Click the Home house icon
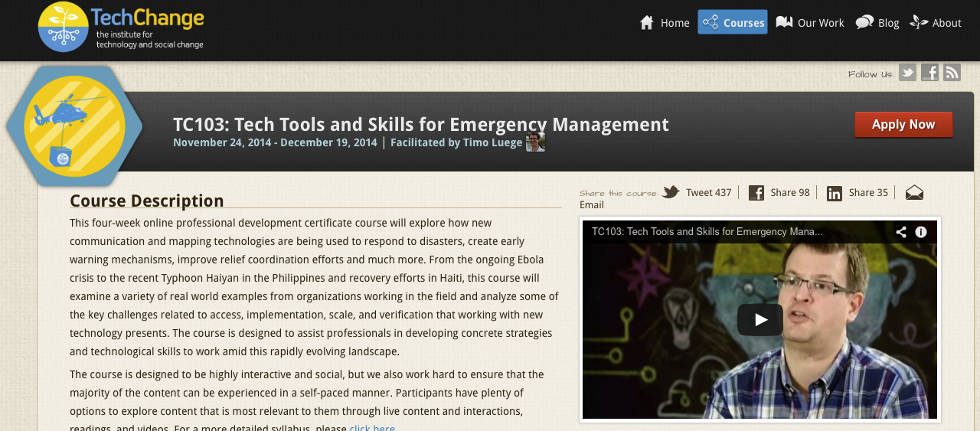 tap(647, 23)
